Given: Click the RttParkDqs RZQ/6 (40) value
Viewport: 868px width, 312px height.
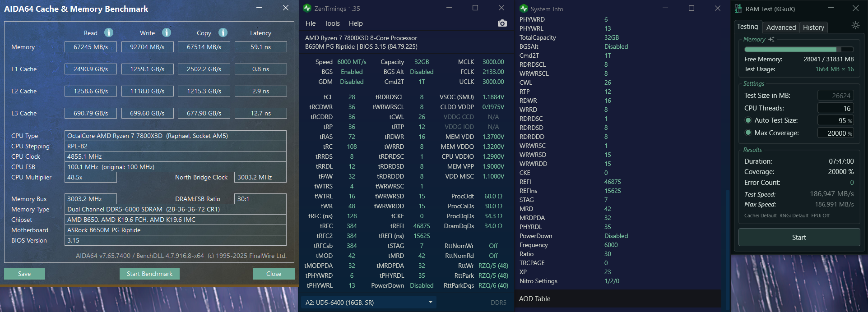Looking at the screenshot, I should (493, 285).
